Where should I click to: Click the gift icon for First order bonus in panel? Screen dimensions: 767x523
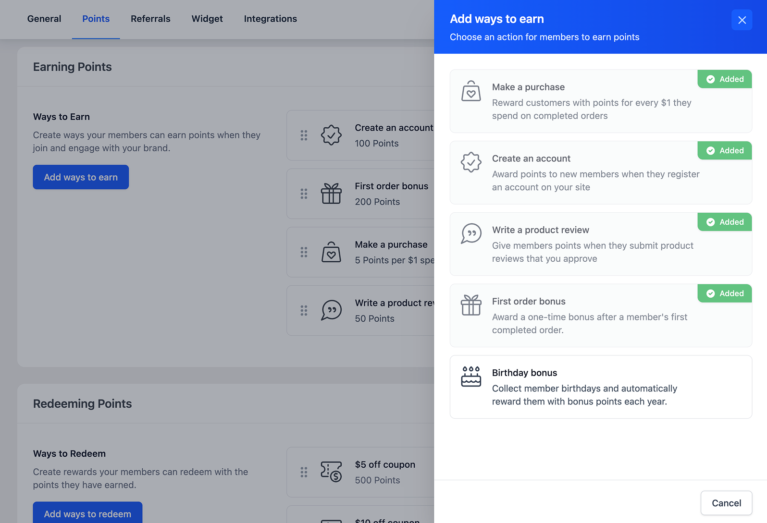[471, 305]
